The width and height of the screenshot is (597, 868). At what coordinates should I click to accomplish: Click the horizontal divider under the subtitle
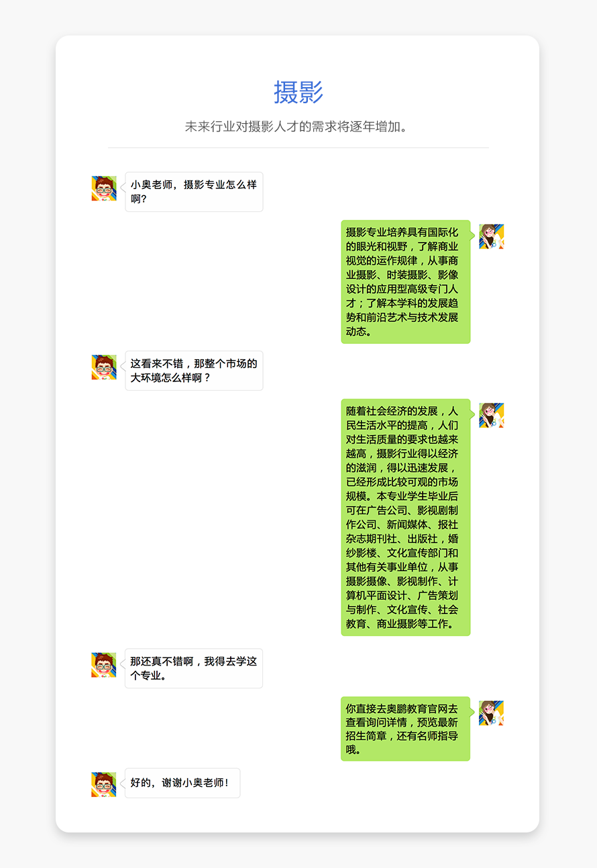point(298,147)
